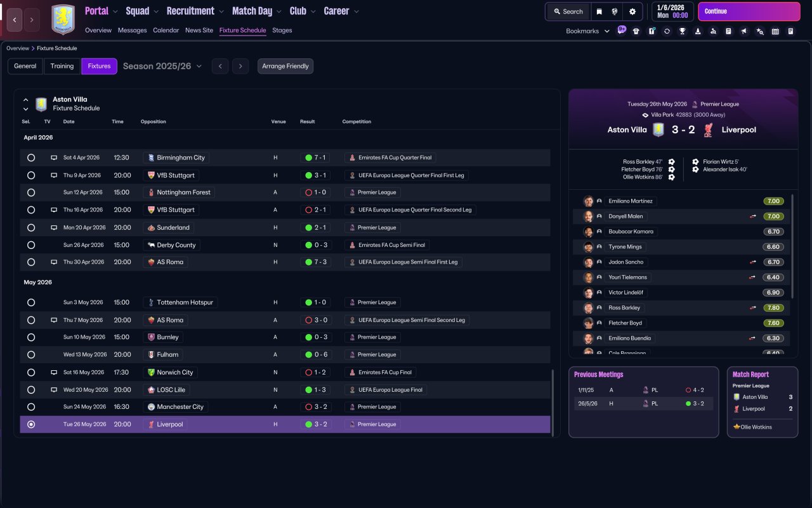This screenshot has width=812, height=508.
Task: Click the Overview breadcrumb link
Action: pos(18,48)
